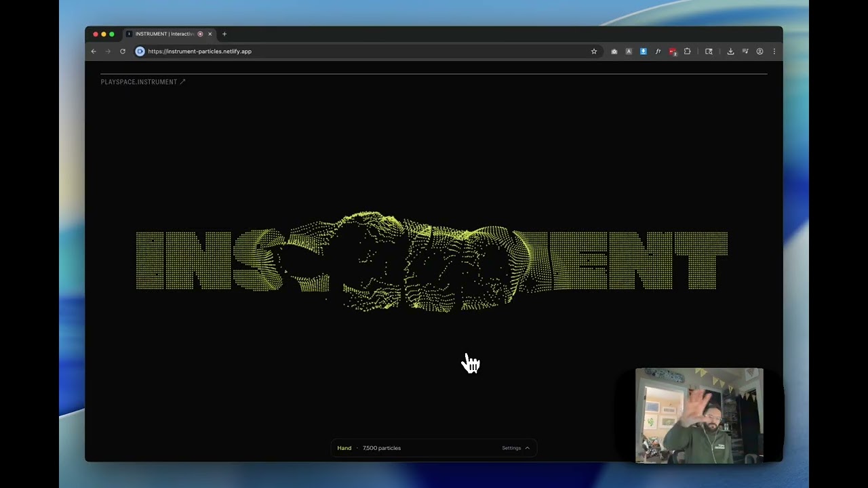Open the Chrome profile avatar
Viewport: 868px width, 488px height.
tap(759, 52)
